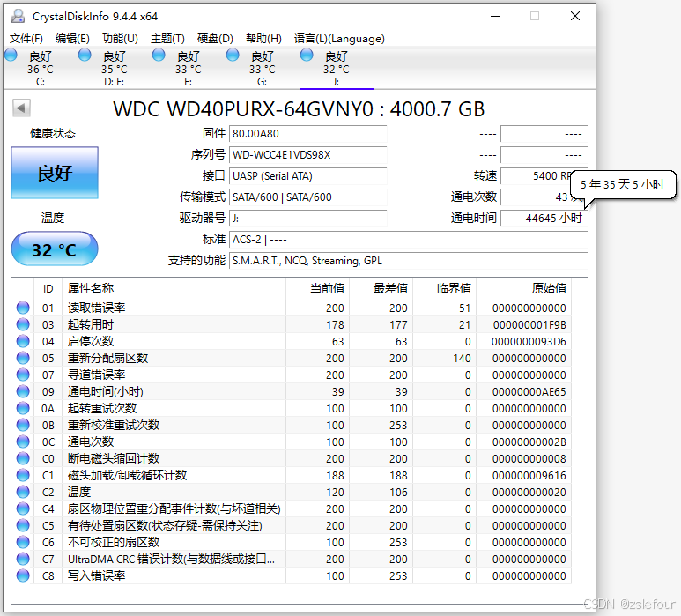Click the threshold value 140
This screenshot has width=681, height=616.
click(462, 359)
